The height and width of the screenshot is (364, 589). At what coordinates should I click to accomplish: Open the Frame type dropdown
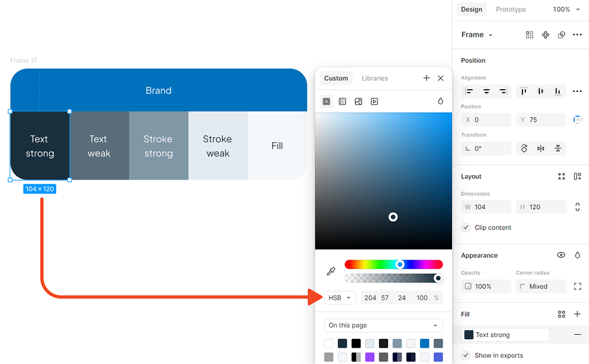[x=477, y=35]
